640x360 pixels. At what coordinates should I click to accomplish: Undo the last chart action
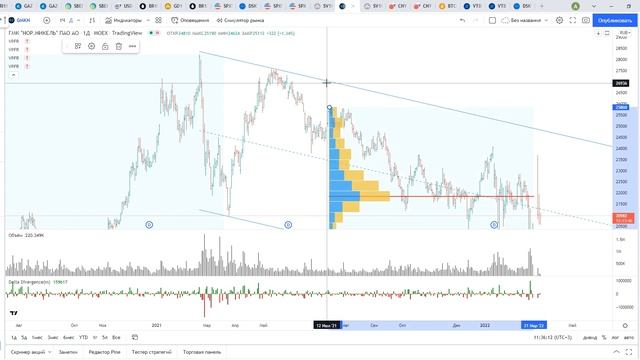(x=462, y=20)
